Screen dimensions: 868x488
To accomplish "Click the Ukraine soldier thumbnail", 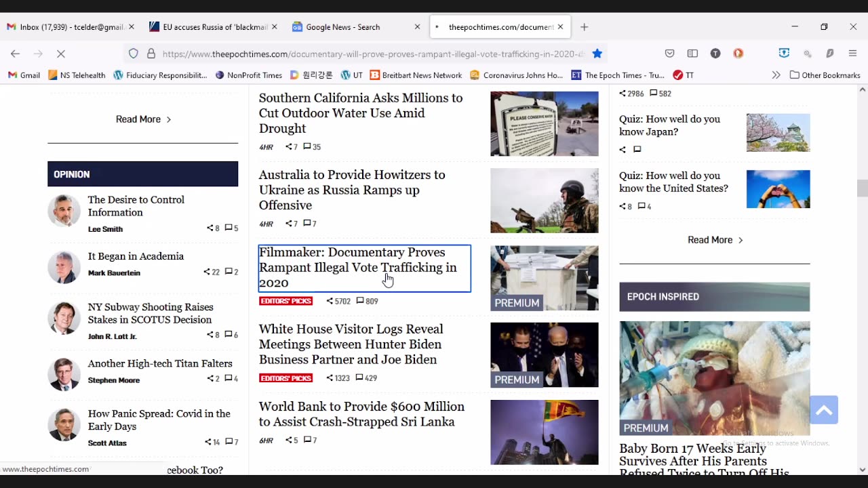I will 545,201.
